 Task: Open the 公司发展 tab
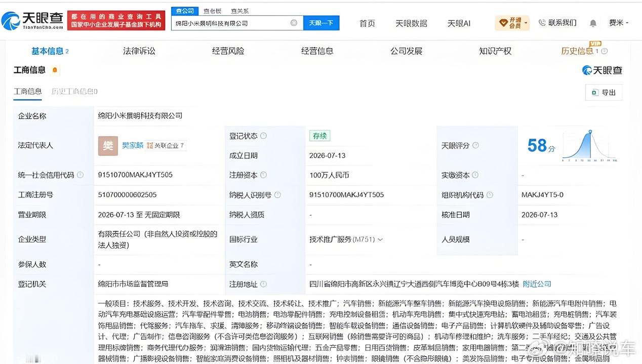click(406, 51)
